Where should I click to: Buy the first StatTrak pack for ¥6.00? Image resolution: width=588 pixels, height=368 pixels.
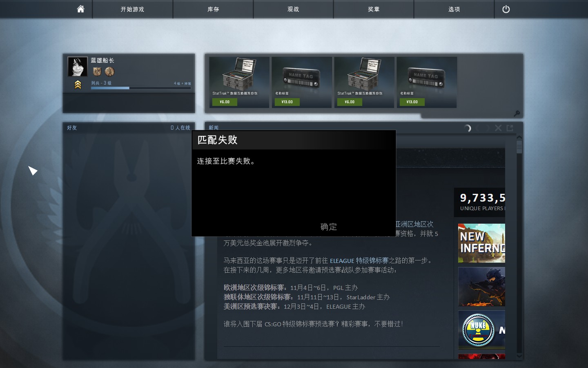click(225, 102)
